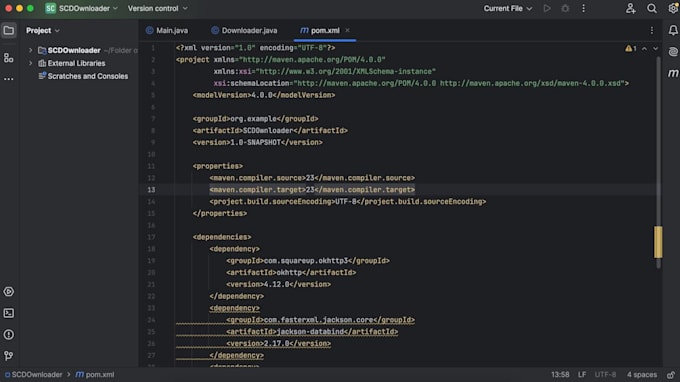The image size is (680, 382).
Task: Open the AI Assistant spiral icon
Action: tap(673, 52)
